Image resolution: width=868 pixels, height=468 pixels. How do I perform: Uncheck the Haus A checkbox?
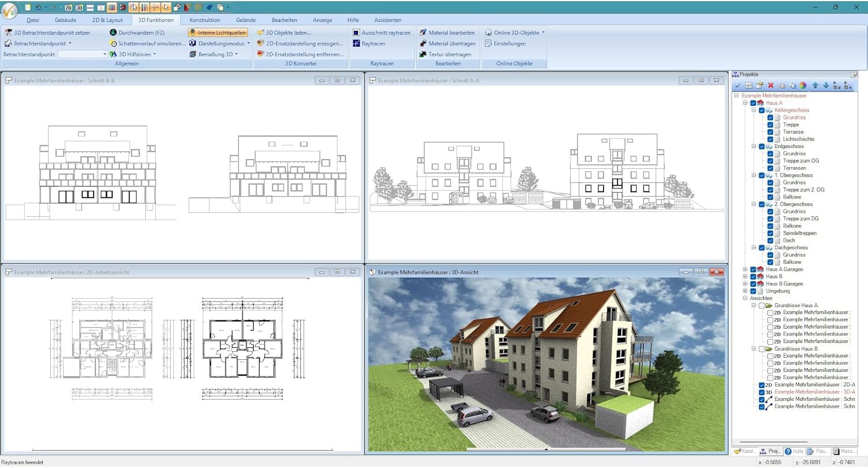(753, 103)
